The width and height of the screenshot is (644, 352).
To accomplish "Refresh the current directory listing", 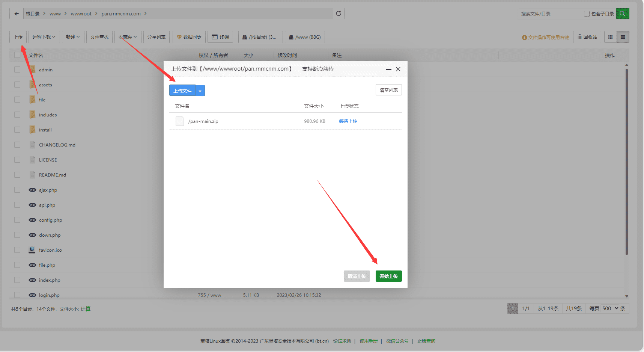I will [x=339, y=14].
